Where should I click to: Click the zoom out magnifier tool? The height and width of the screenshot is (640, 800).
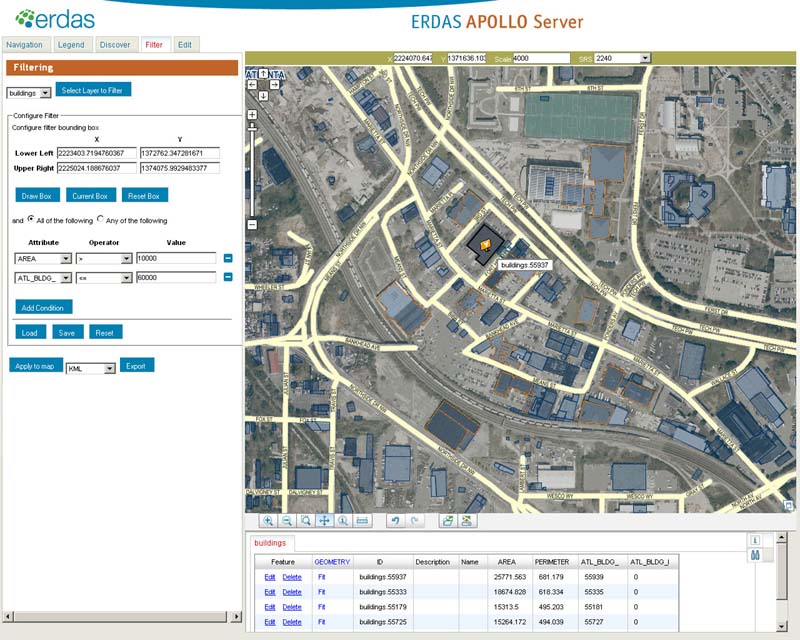click(x=287, y=521)
